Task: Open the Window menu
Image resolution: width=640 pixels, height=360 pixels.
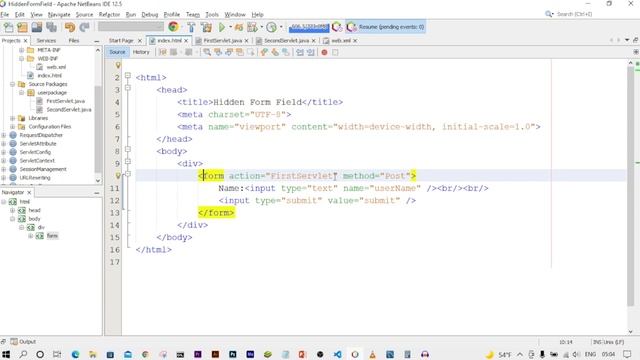Action: pos(235,14)
